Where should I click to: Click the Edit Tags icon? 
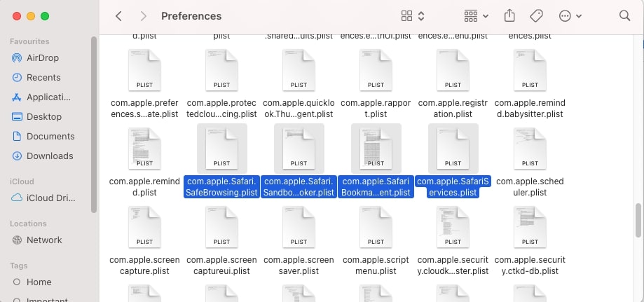536,16
